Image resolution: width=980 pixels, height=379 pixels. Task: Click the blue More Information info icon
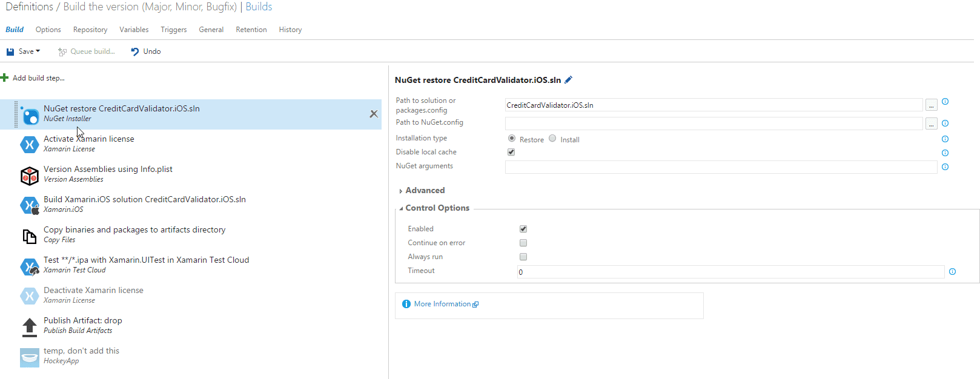coord(406,304)
